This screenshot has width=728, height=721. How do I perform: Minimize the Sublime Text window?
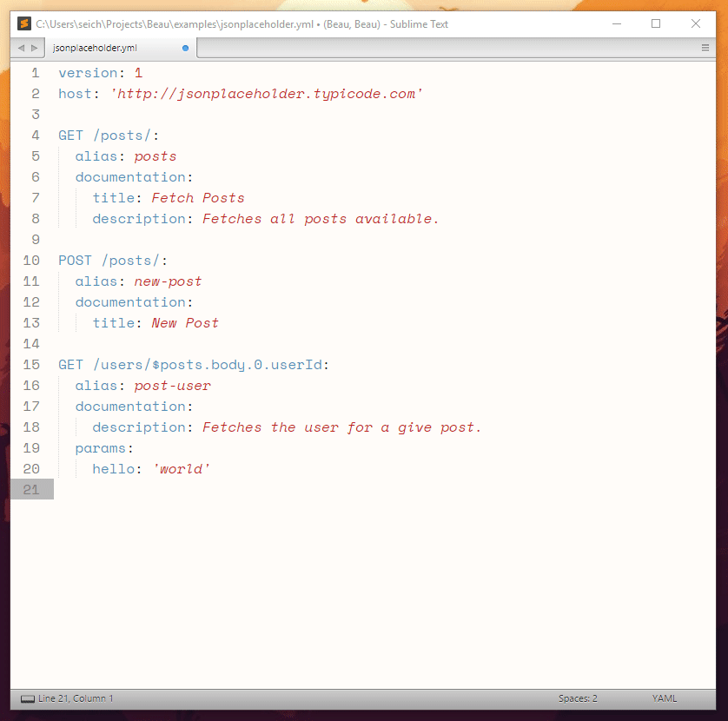[x=616, y=24]
